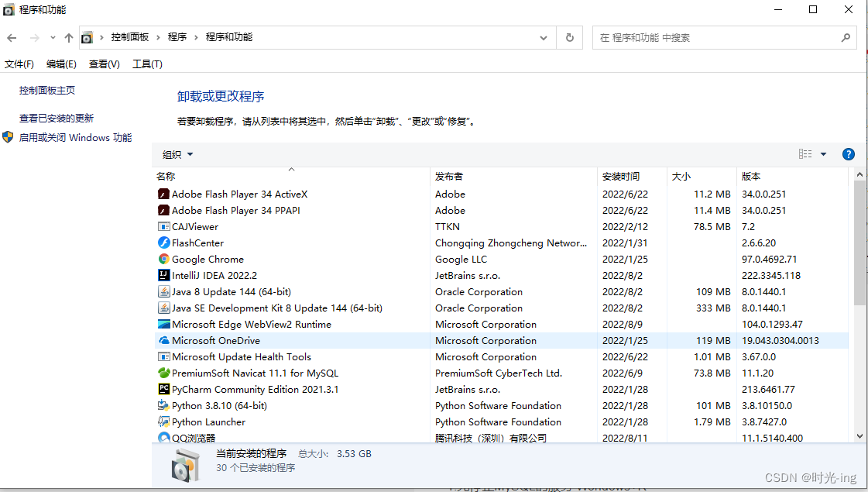The width and height of the screenshot is (868, 492).
Task: Navigate to 程序 in breadcrumb
Action: [x=177, y=37]
